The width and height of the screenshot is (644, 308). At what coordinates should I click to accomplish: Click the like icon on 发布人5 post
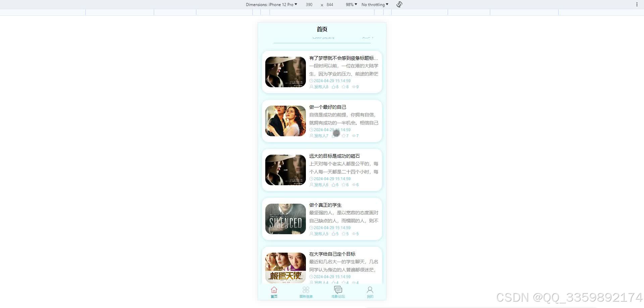333,234
